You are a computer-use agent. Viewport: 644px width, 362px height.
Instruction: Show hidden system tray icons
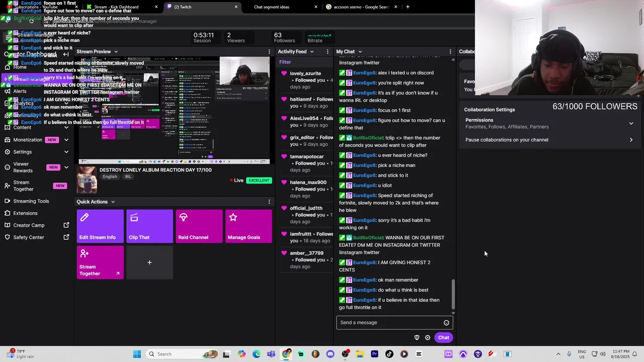[558, 354]
